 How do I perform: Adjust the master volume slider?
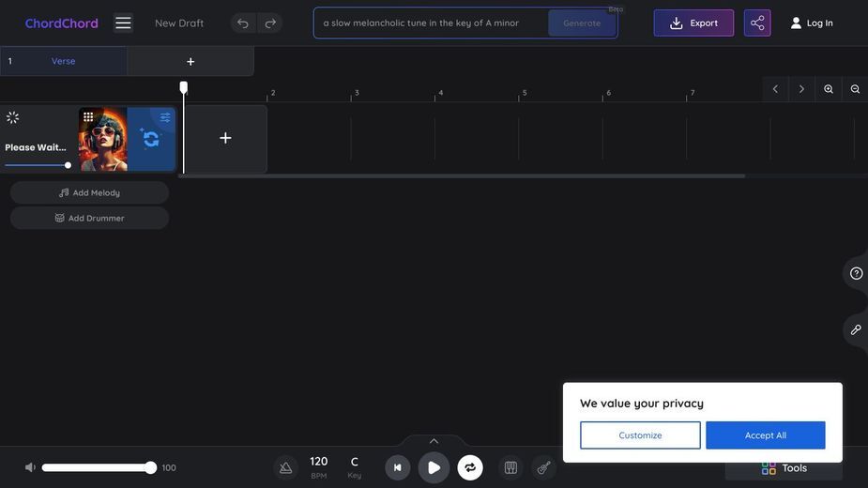[x=99, y=468]
